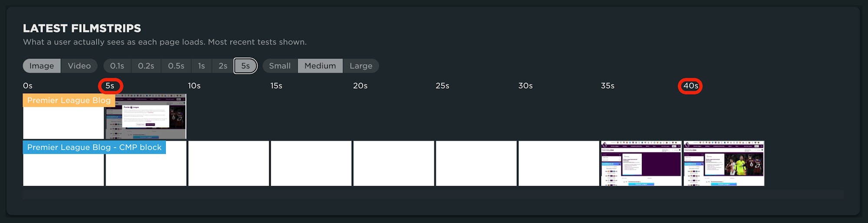Click the Premier League Blog - CMP block label

click(x=94, y=148)
